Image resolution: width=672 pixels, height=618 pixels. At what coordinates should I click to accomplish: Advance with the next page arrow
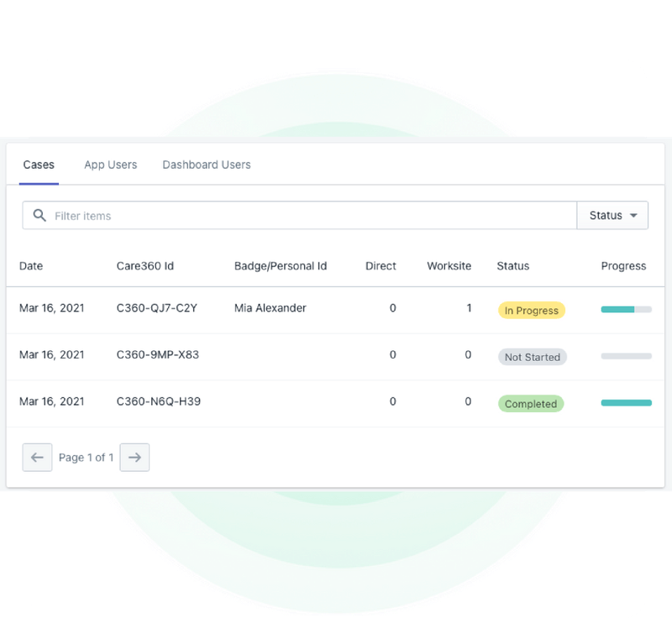135,458
